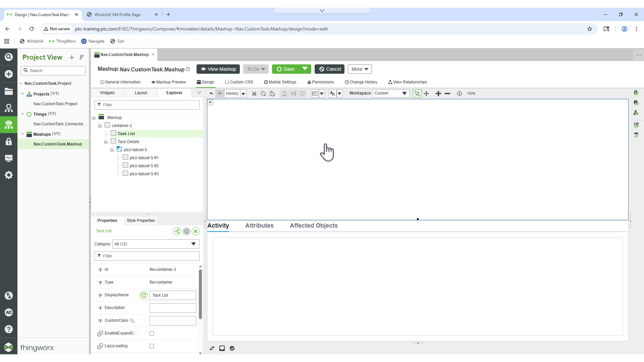The width and height of the screenshot is (644, 362).
Task: Collapse the Task Details tree node
Action: click(106, 142)
